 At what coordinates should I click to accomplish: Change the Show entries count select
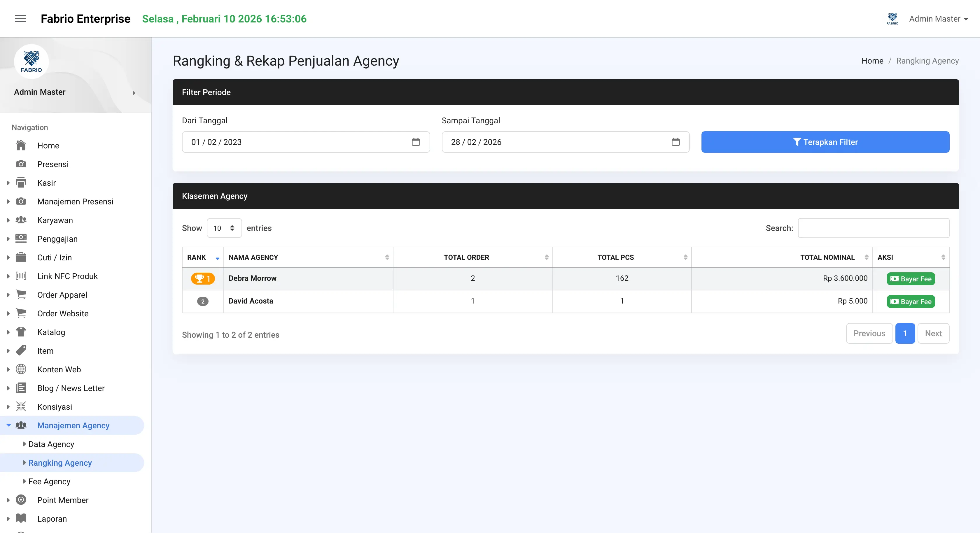click(224, 228)
